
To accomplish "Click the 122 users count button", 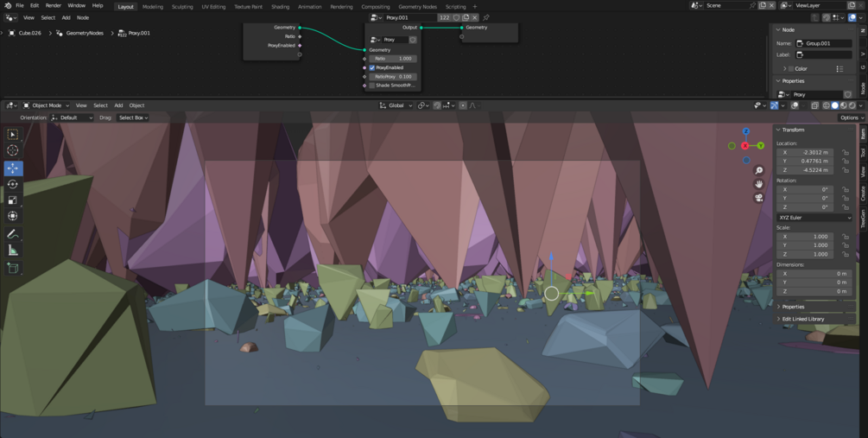I will tap(445, 18).
